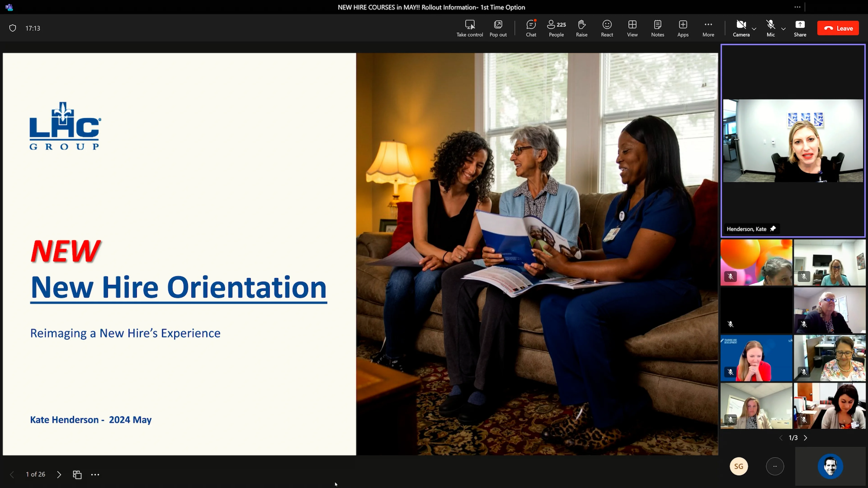Unpin Henderson, Kate video
Screen dimensions: 868x488
pyautogui.click(x=773, y=229)
